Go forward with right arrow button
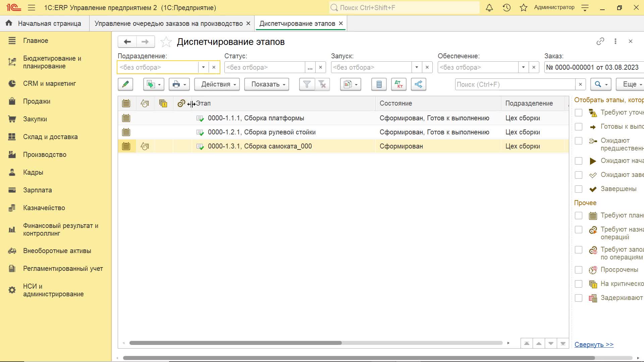The width and height of the screenshot is (644, 362). [145, 42]
